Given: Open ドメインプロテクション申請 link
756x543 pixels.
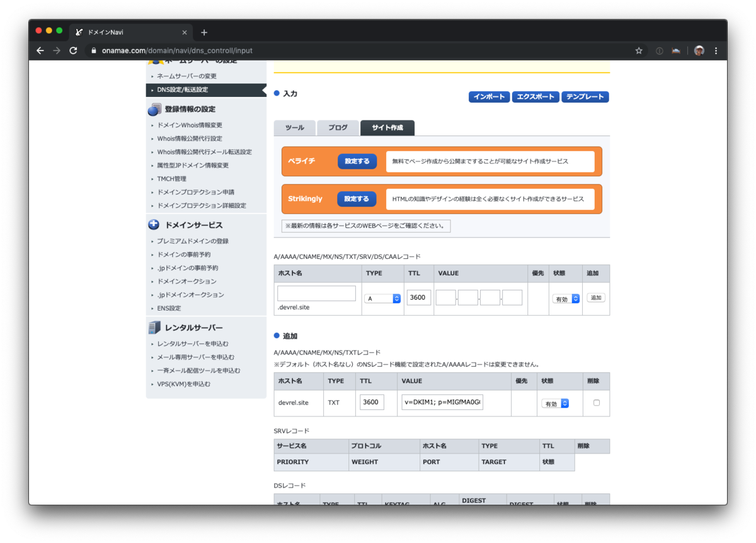Looking at the screenshot, I should [195, 192].
